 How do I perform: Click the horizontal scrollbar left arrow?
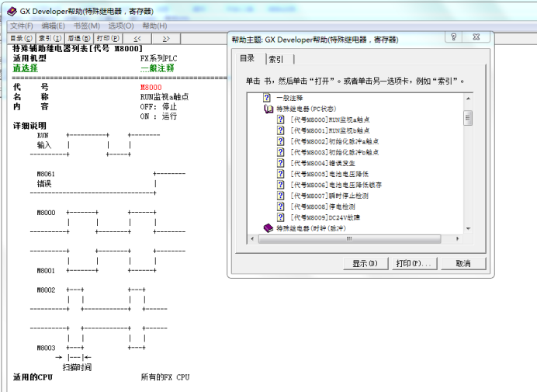tap(252, 238)
